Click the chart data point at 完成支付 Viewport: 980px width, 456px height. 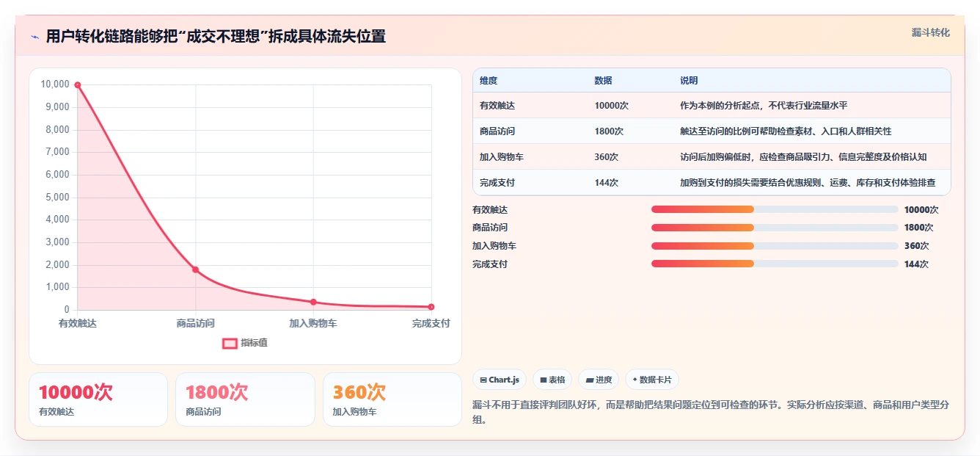click(431, 307)
